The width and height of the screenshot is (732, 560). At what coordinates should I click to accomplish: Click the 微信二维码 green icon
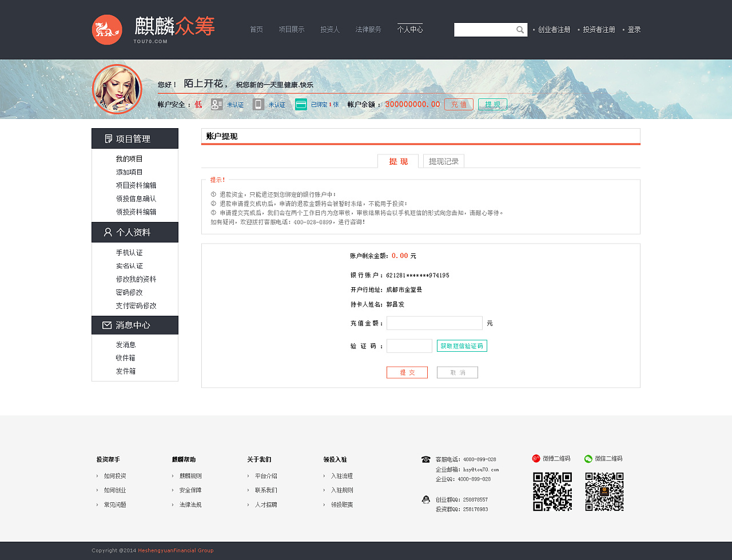(587, 459)
